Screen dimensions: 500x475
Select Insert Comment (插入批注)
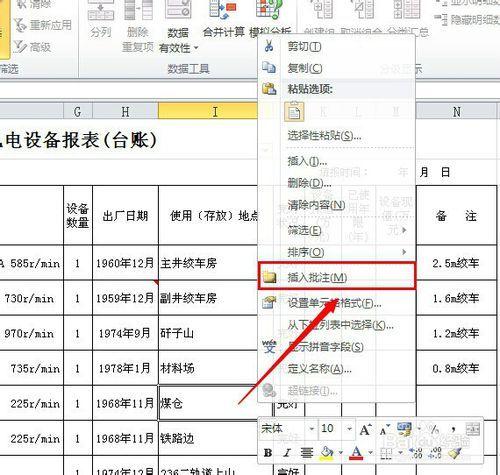[x=337, y=277]
